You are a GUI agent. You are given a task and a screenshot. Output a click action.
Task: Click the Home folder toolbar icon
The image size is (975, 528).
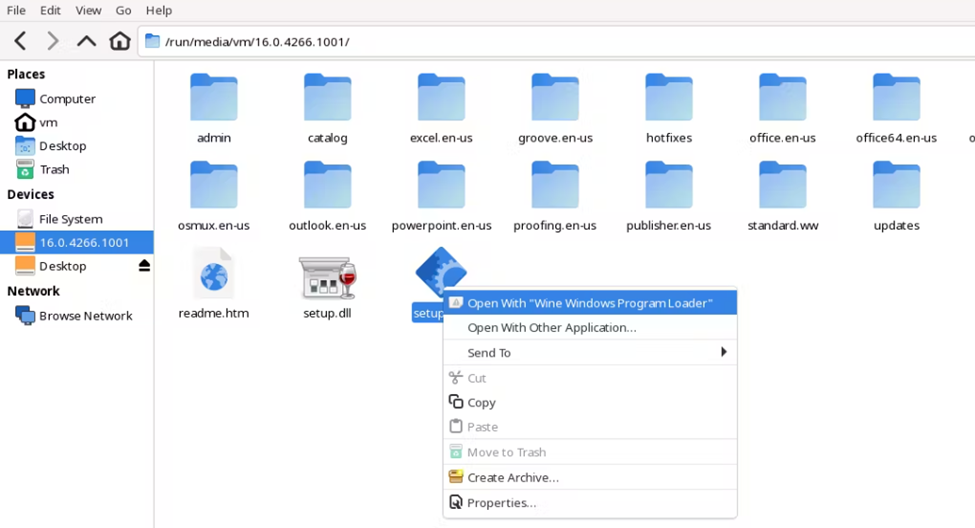point(120,41)
